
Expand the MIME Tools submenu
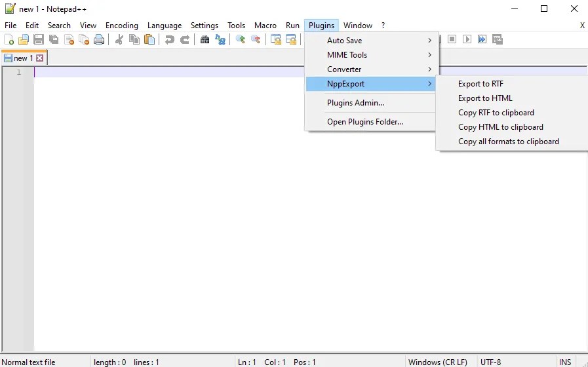coord(371,55)
